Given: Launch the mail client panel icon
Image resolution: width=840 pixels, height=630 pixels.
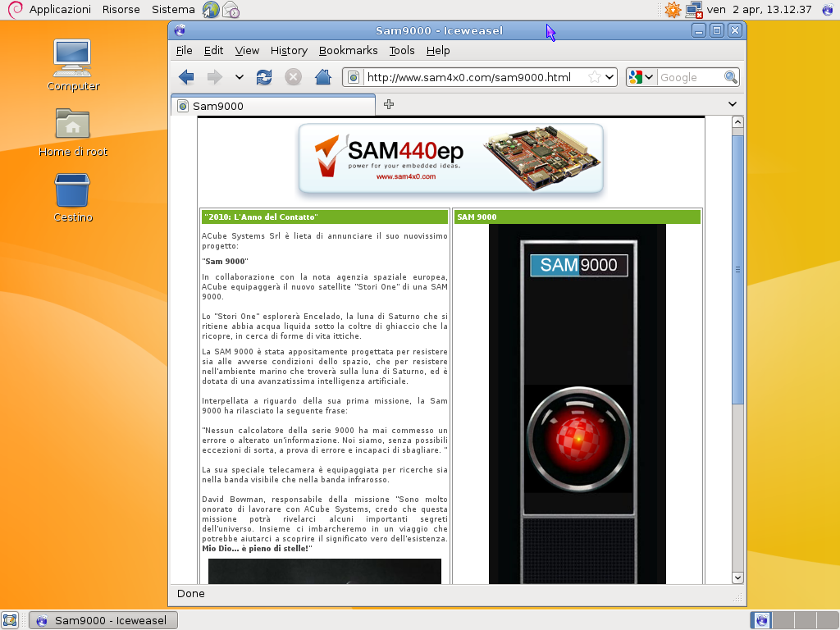Looking at the screenshot, I should [x=231, y=10].
